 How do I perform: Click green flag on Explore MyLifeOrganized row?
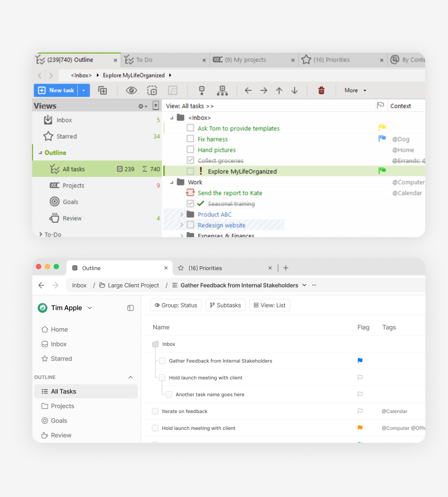[x=382, y=170]
